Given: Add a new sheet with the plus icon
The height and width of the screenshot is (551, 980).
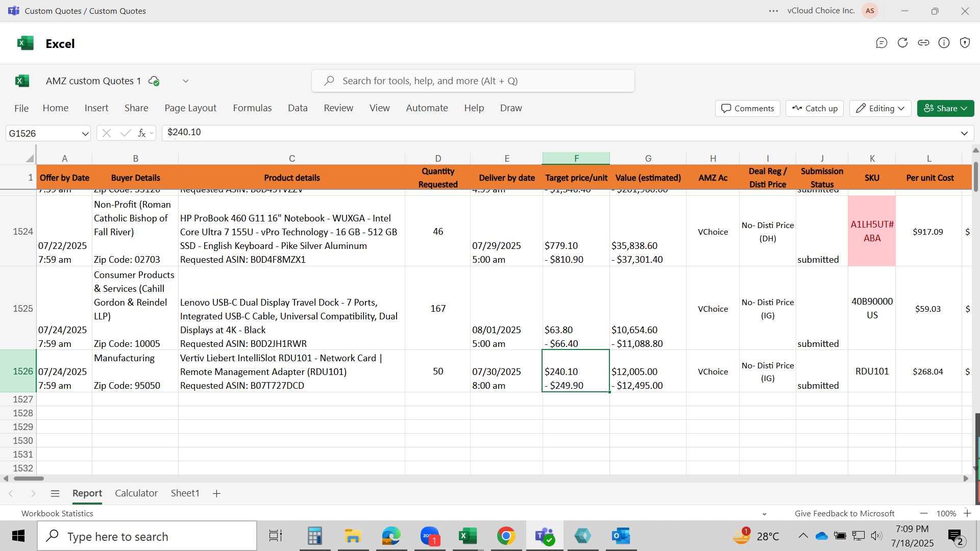Looking at the screenshot, I should click(x=216, y=493).
